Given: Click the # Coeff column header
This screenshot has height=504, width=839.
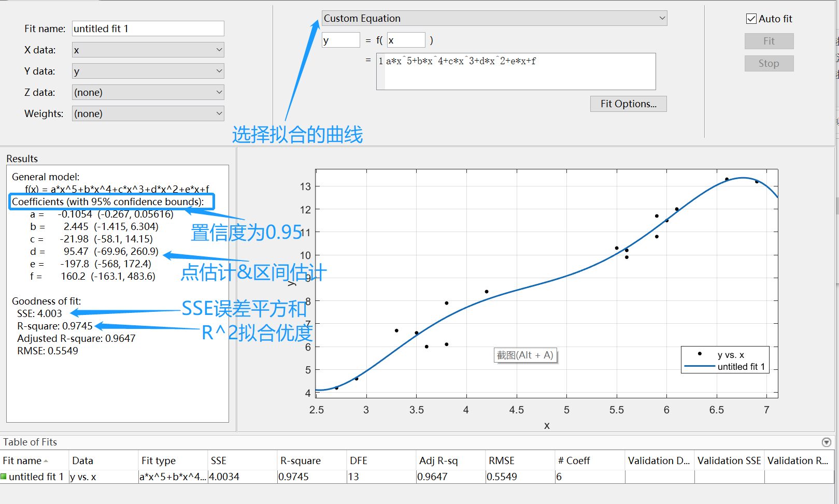Looking at the screenshot, I should pyautogui.click(x=590, y=460).
